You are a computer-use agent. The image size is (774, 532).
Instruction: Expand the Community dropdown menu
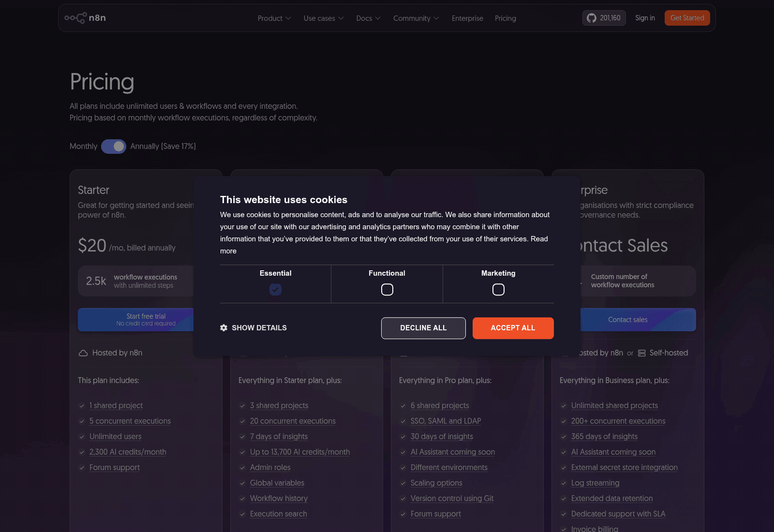pos(416,18)
